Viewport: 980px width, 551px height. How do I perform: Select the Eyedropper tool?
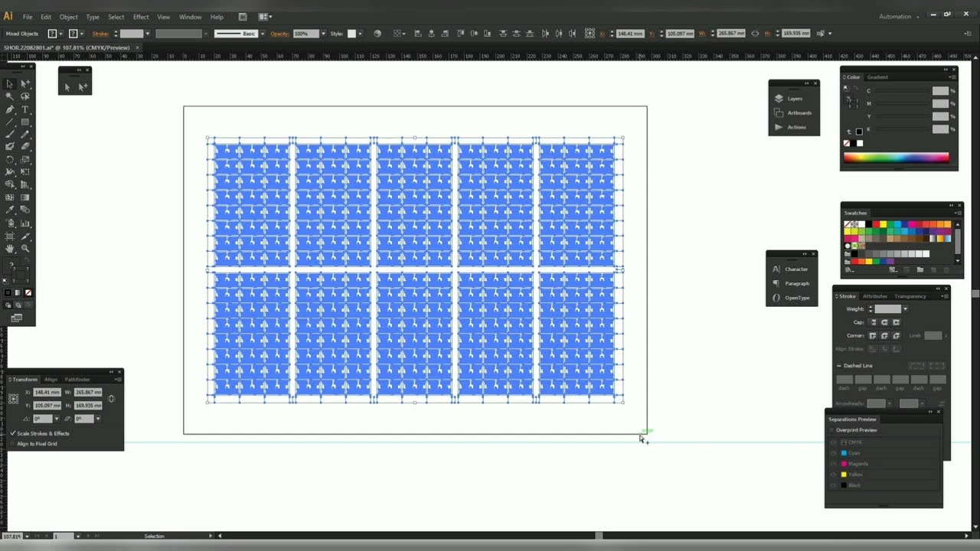pyautogui.click(x=9, y=210)
